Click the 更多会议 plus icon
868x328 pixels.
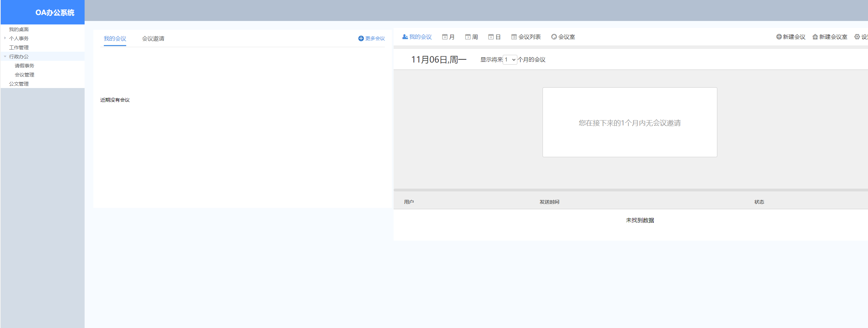point(360,38)
